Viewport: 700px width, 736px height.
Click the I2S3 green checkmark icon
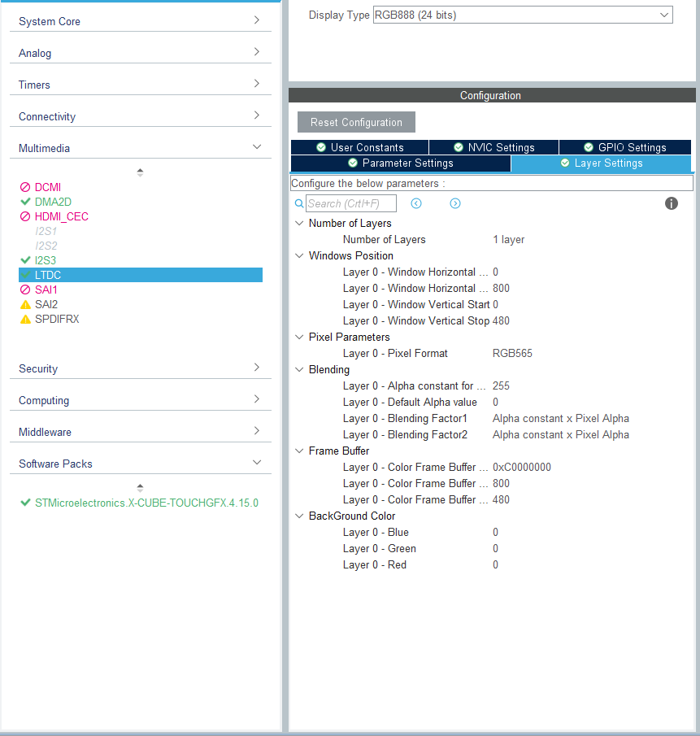pyautogui.click(x=25, y=260)
